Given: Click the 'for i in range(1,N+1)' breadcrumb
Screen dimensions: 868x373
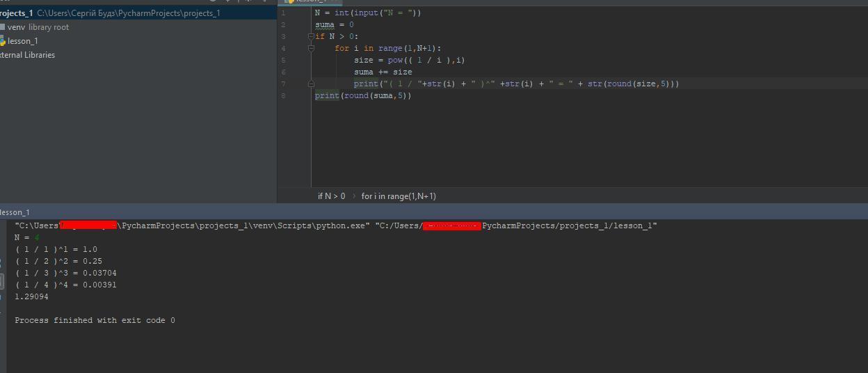Looking at the screenshot, I should coord(399,196).
